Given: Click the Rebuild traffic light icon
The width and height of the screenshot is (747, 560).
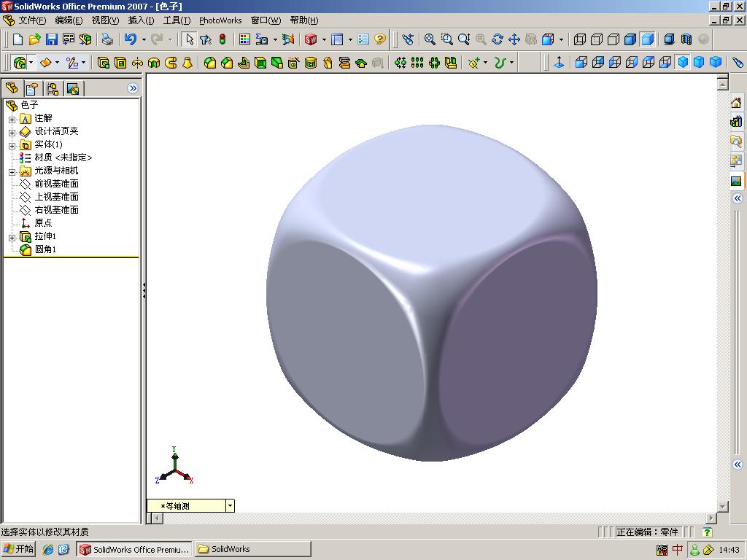Looking at the screenshot, I should 222,39.
